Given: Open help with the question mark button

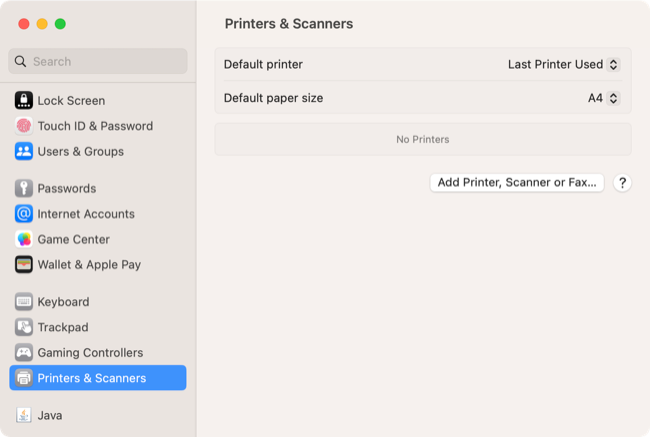Looking at the screenshot, I should click(622, 183).
